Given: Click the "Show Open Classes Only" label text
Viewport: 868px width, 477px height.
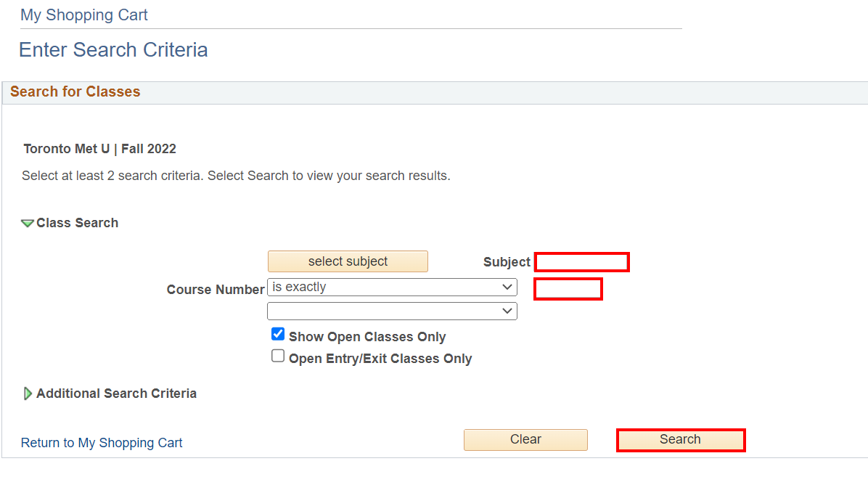Looking at the screenshot, I should point(367,337).
